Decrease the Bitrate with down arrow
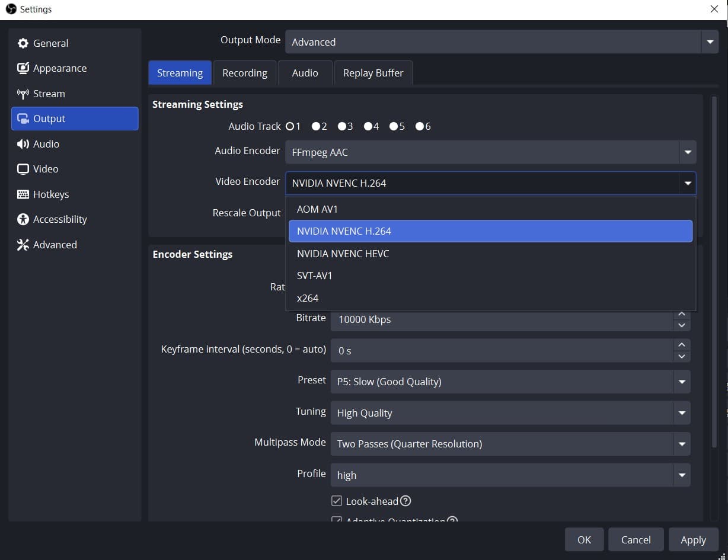 (x=682, y=325)
